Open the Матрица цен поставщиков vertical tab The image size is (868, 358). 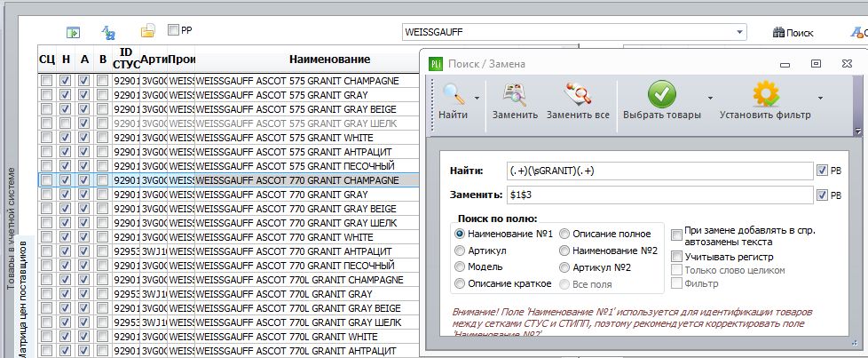point(23,298)
